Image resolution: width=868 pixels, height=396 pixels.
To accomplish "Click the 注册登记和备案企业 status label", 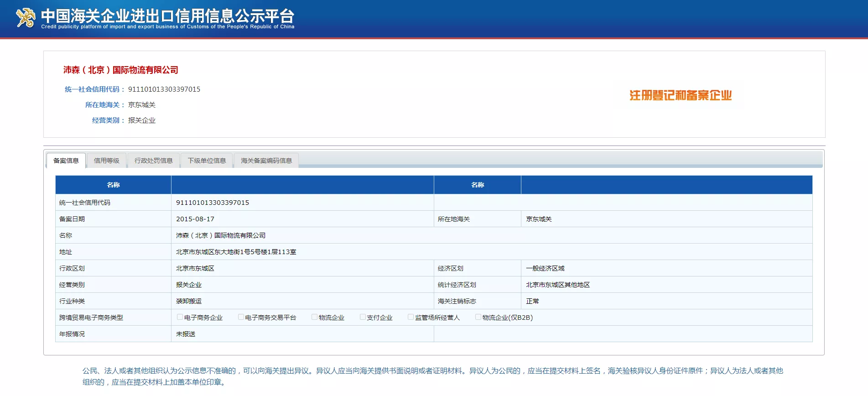I will 681,95.
